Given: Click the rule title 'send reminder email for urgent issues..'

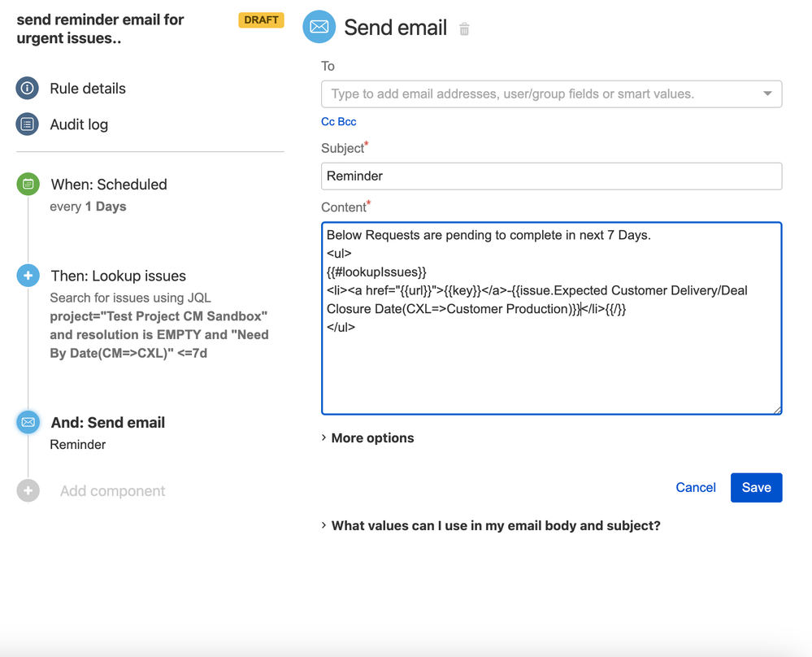Looking at the screenshot, I should coord(100,29).
